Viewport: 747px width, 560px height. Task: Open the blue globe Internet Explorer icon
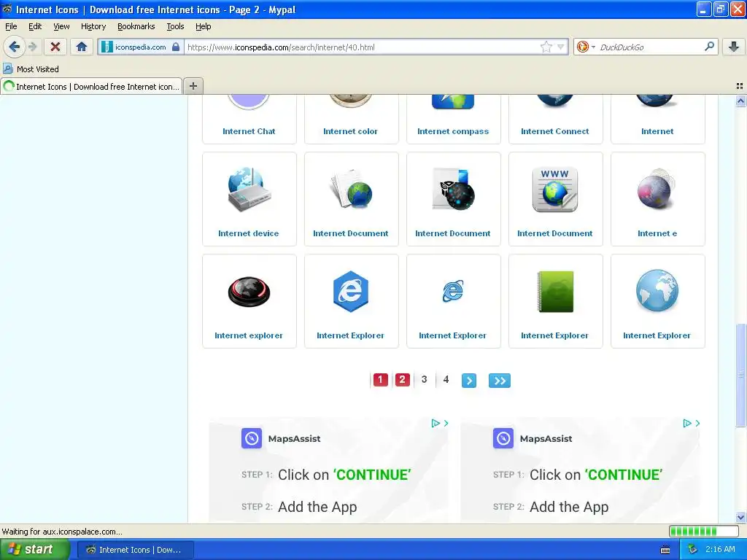click(657, 290)
